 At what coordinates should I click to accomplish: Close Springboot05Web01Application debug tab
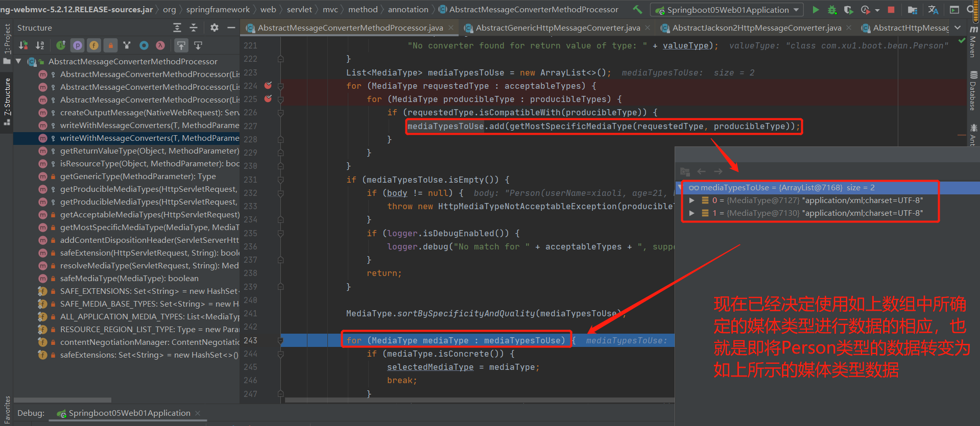point(198,413)
